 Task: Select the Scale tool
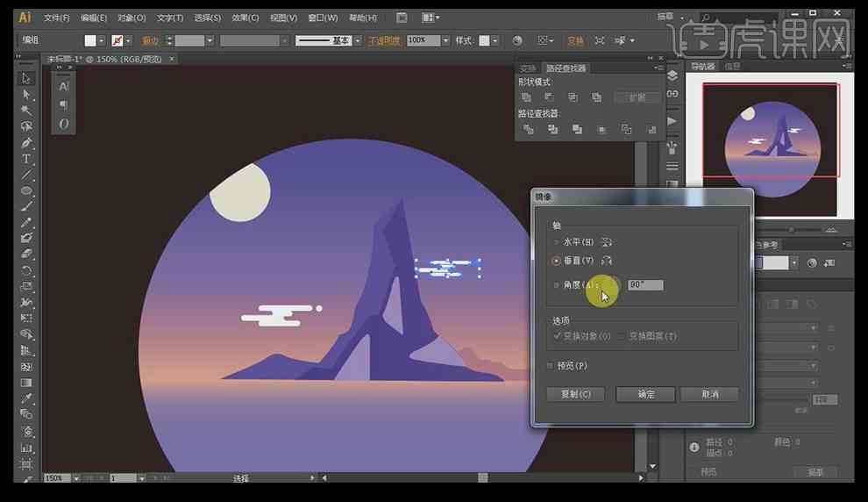click(x=26, y=286)
